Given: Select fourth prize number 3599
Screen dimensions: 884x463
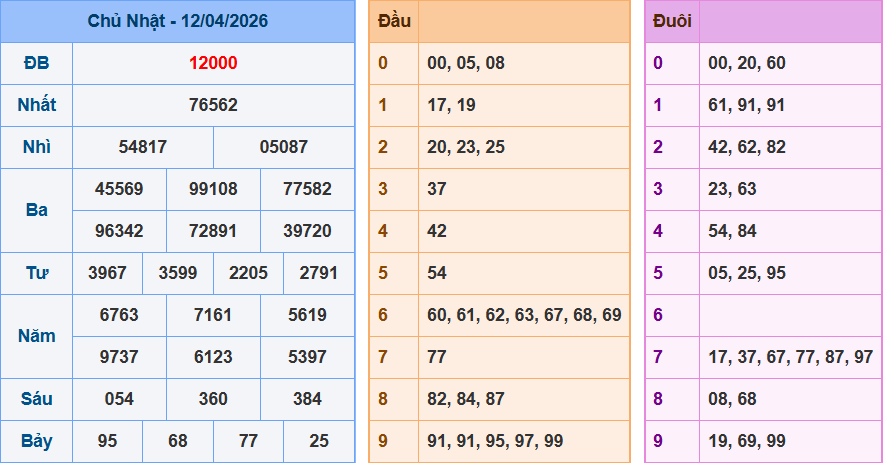Looking at the screenshot, I should (178, 273).
